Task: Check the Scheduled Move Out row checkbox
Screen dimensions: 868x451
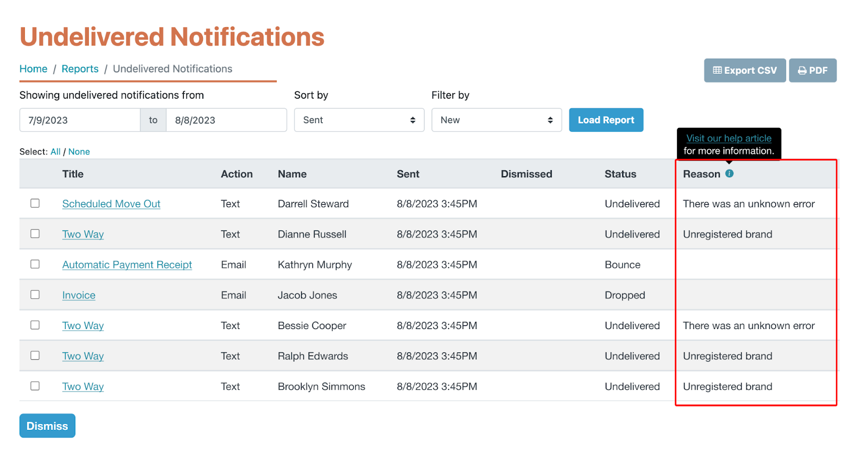Action: [x=35, y=203]
